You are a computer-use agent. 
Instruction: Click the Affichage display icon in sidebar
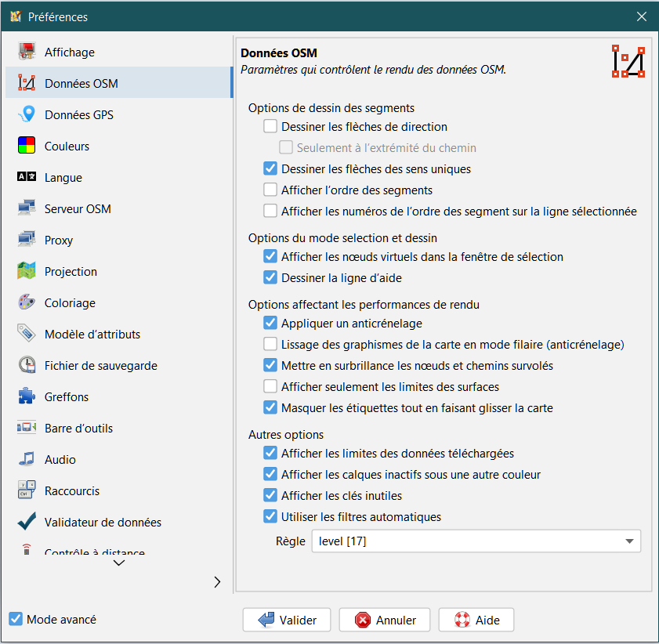click(27, 52)
